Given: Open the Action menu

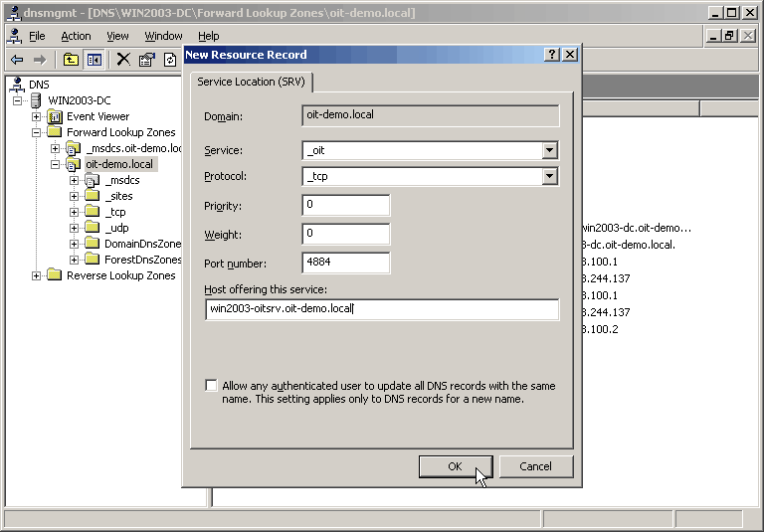Looking at the screenshot, I should pyautogui.click(x=76, y=36).
